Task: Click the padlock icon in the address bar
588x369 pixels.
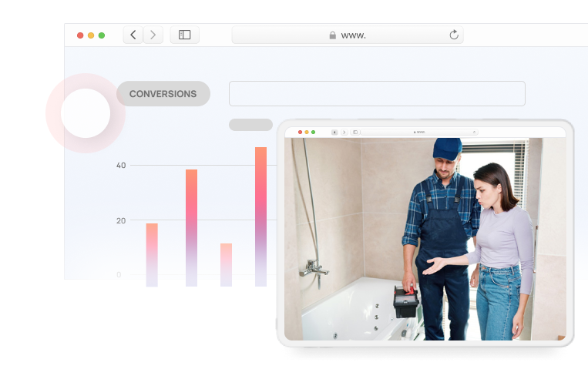Action: tap(332, 35)
